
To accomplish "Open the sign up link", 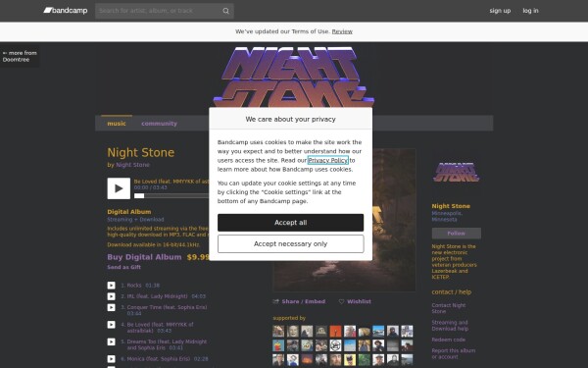I will [500, 11].
